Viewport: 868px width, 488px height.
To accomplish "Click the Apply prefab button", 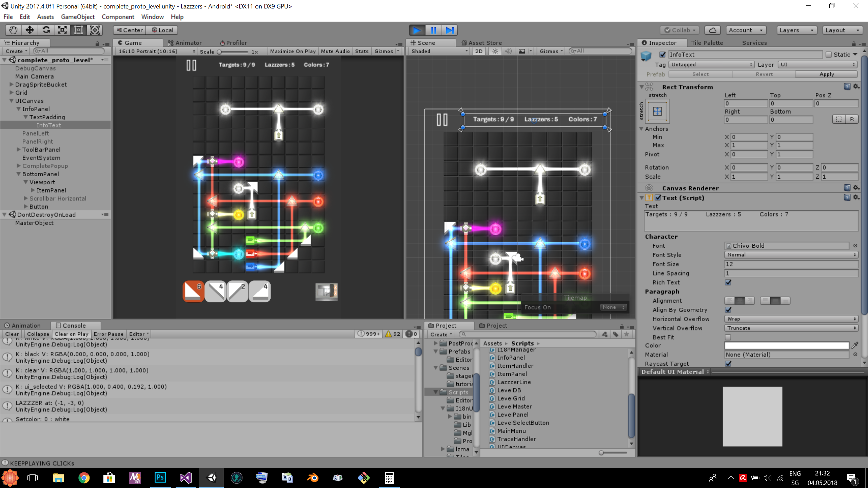I will click(x=826, y=74).
